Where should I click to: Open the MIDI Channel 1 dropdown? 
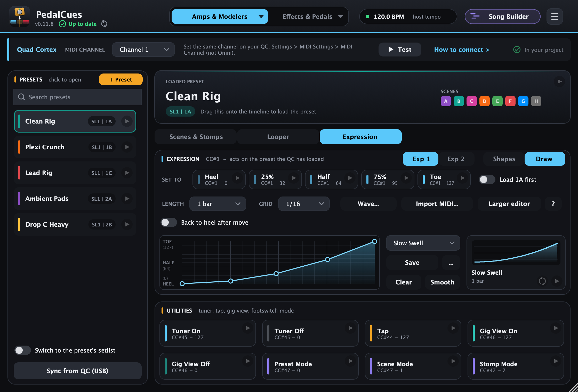pos(143,50)
